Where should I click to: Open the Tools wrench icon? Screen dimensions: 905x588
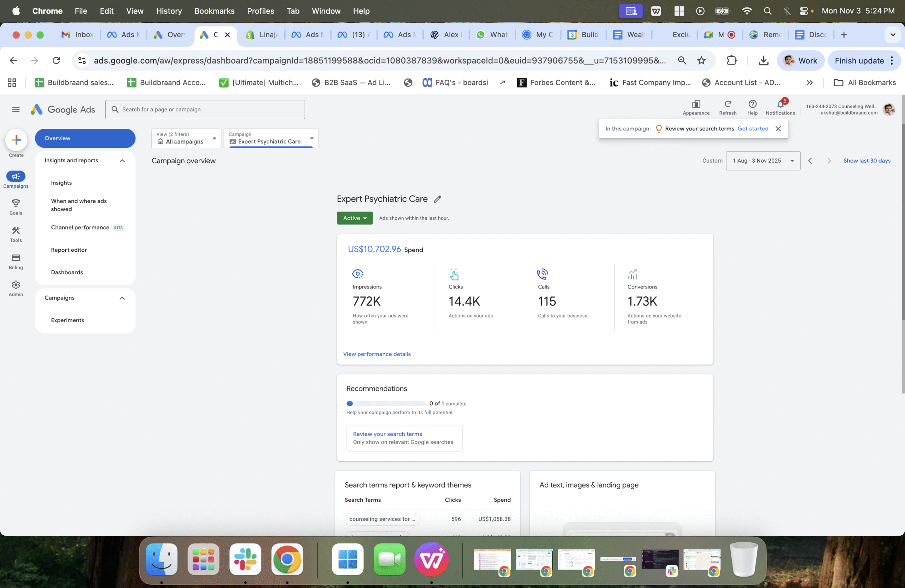16,231
